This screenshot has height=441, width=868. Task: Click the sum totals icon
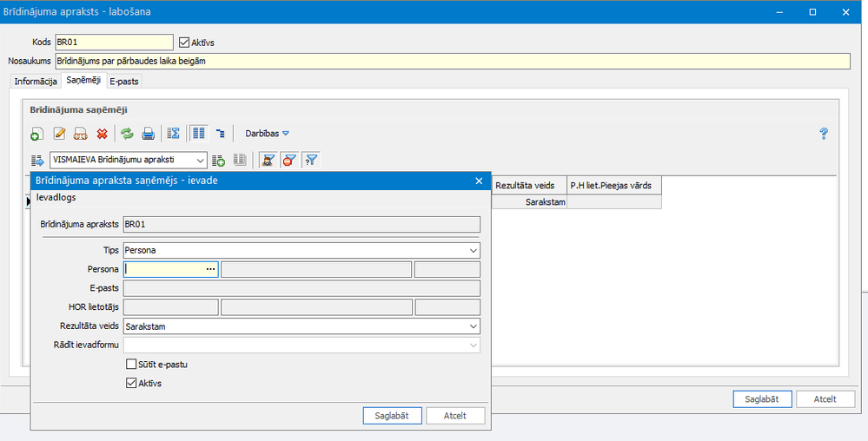click(173, 134)
